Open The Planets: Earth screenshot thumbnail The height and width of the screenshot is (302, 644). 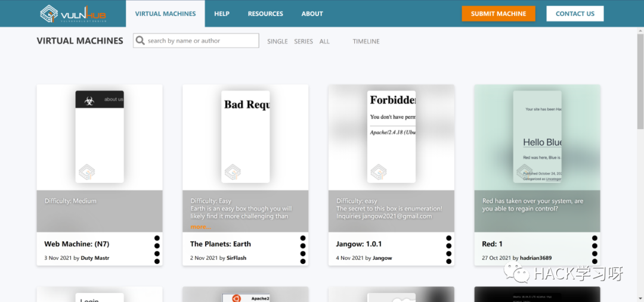[246, 136]
